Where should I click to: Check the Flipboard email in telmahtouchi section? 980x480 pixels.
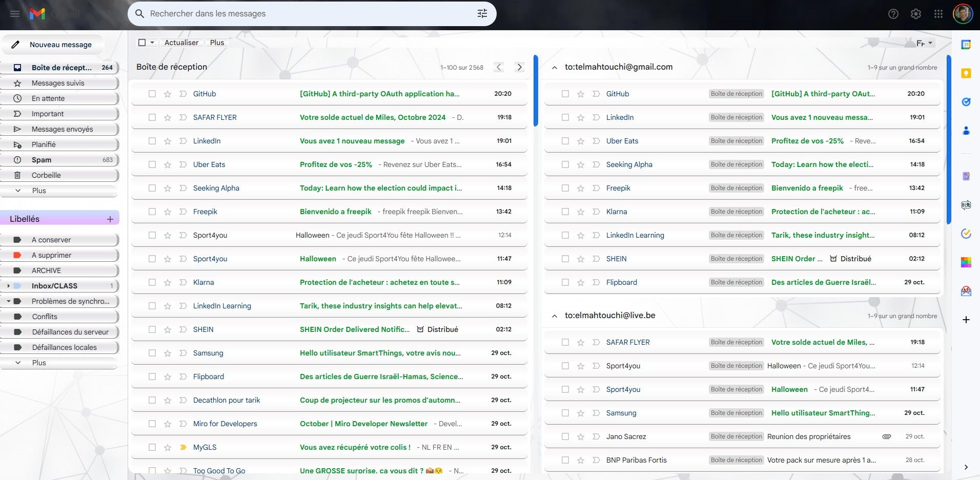point(565,282)
